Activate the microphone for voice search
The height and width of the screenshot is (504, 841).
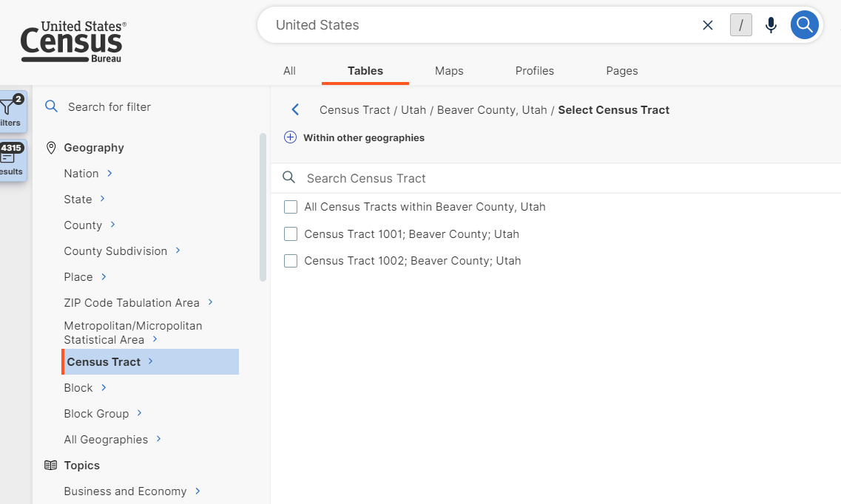coord(771,24)
